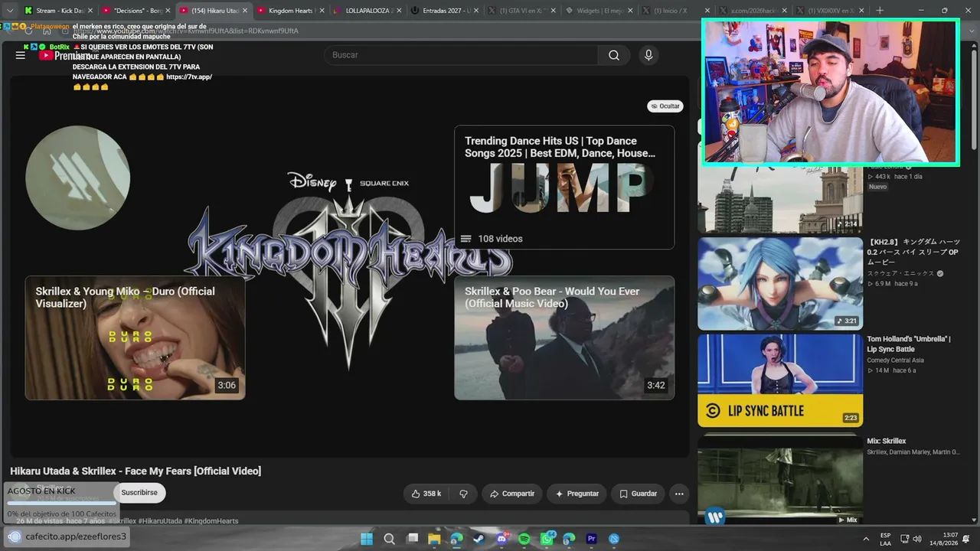Start voice search with the microphone icon
Viewport: 980px width, 551px height.
[x=648, y=55]
